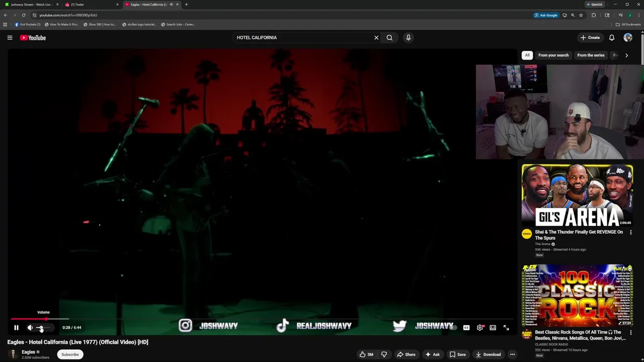Open The Arena channel link
Viewport: 644px width, 362px height.
click(x=542, y=244)
